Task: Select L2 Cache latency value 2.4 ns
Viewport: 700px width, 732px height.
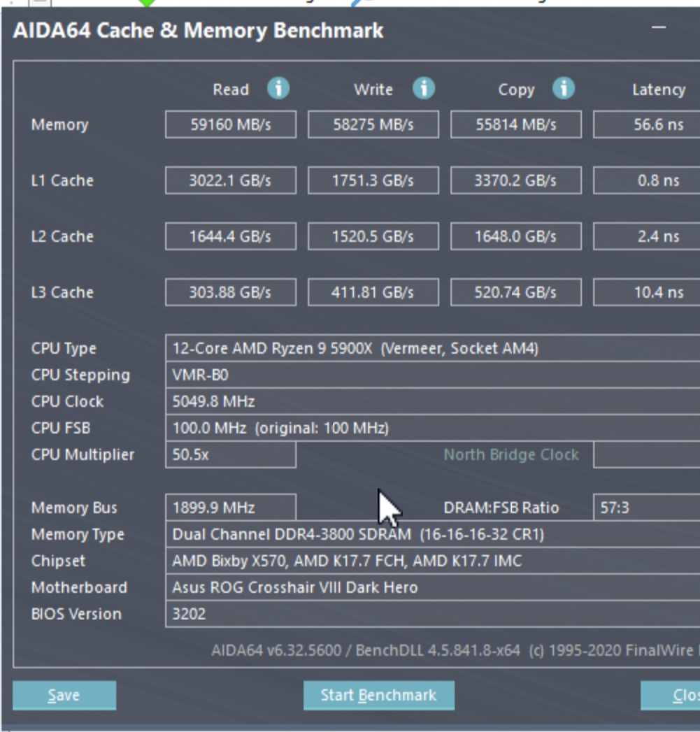Action: click(647, 236)
